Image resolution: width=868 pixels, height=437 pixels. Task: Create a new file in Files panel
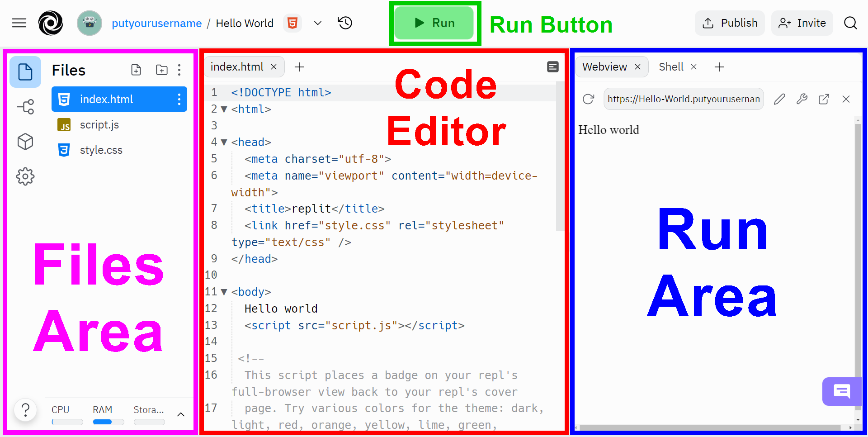136,70
